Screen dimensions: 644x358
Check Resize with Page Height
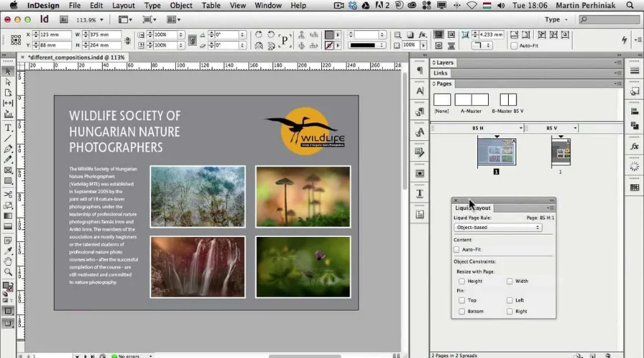(462, 281)
